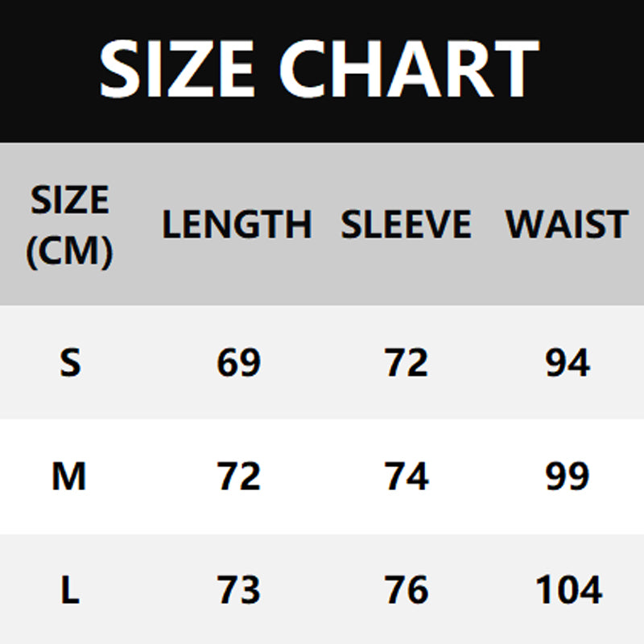Select the LENGTH column header
The width and height of the screenshot is (644, 644).
click(237, 225)
